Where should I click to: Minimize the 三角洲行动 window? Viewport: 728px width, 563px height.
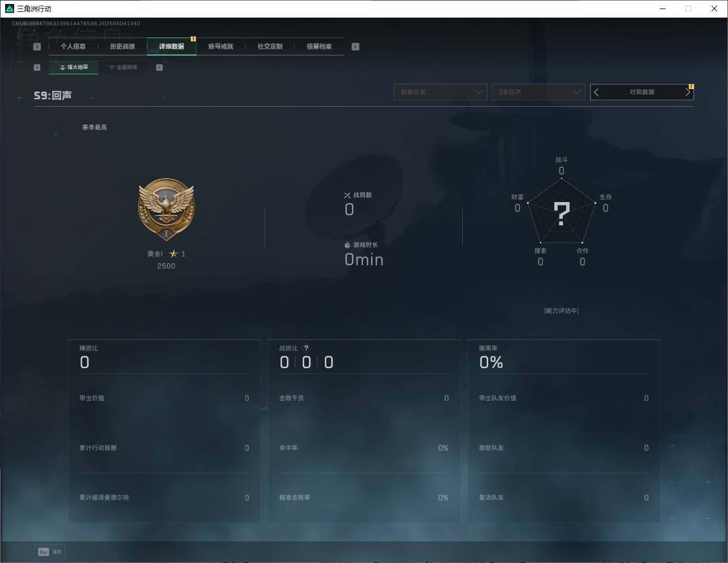point(663,9)
